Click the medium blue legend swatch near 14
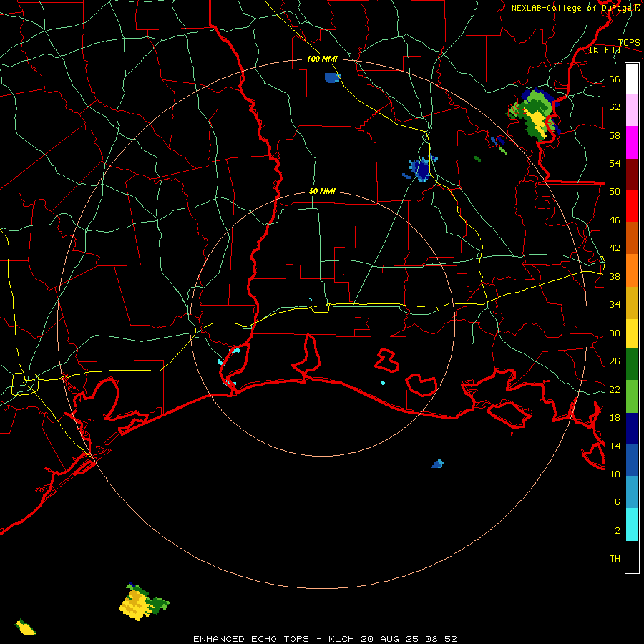 pos(632,460)
